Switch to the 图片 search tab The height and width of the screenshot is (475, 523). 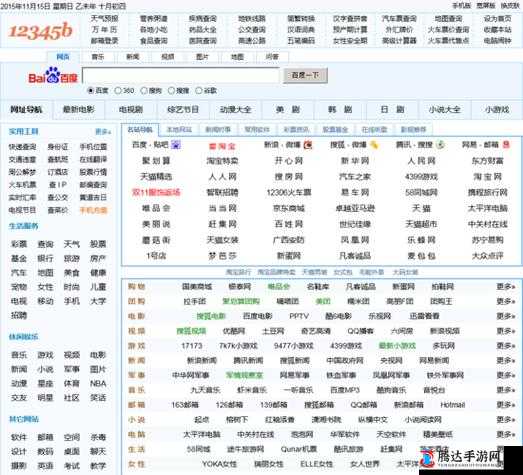202,57
